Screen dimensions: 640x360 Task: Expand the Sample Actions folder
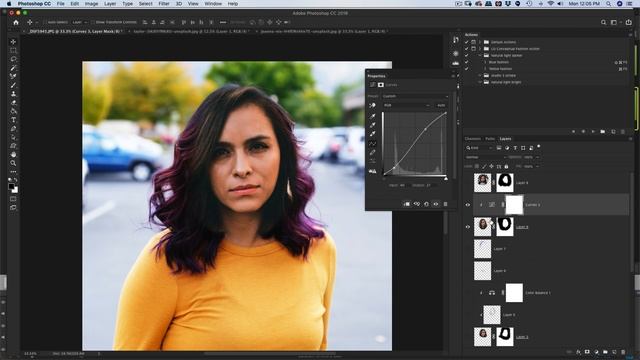click(x=480, y=42)
